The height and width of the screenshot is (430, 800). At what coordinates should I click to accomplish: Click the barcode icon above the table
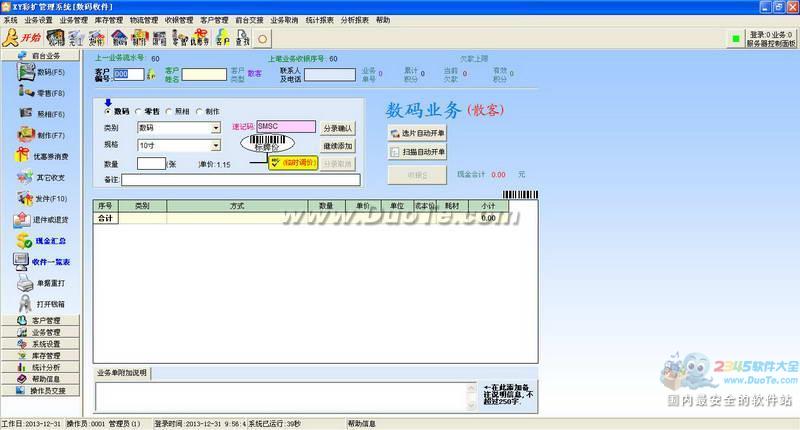(520, 194)
